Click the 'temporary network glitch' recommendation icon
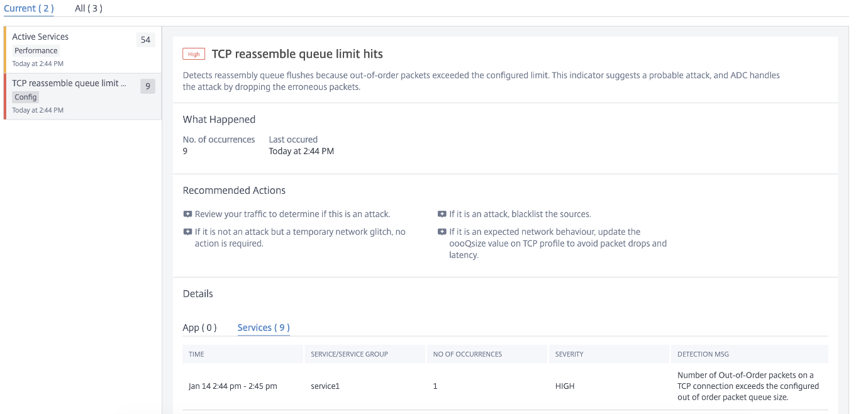The image size is (868, 414). 187,232
